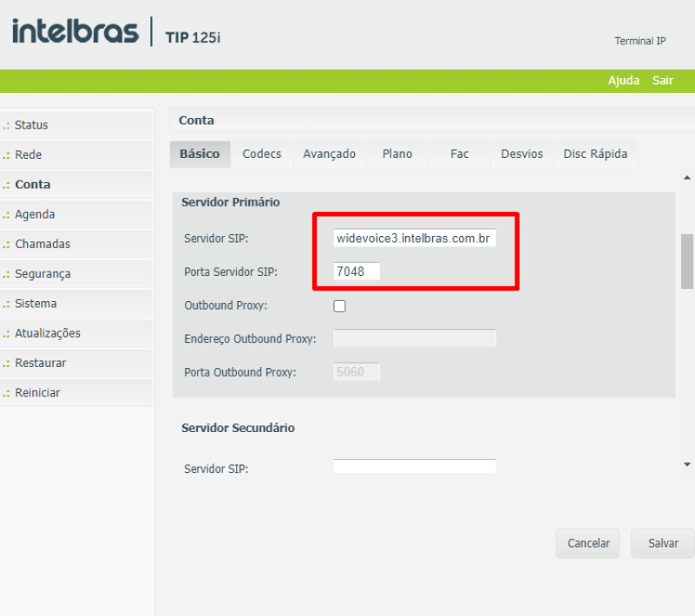This screenshot has width=695, height=616.
Task: Switch to the Disc Rápida tab
Action: tap(595, 154)
